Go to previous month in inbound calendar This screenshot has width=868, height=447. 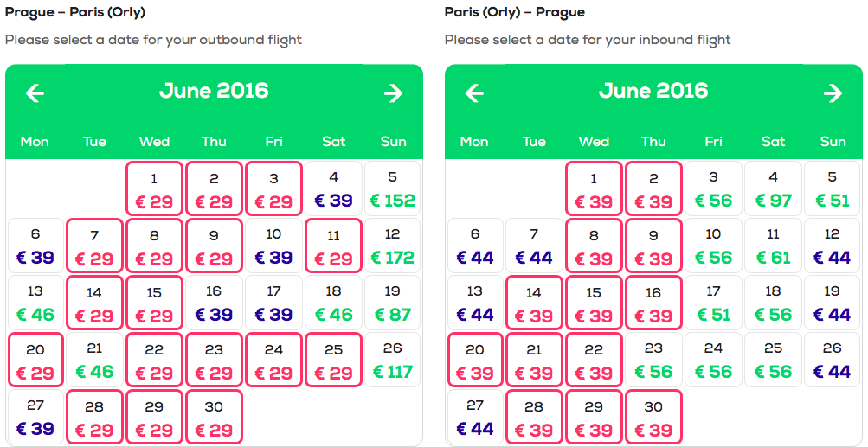(x=474, y=93)
